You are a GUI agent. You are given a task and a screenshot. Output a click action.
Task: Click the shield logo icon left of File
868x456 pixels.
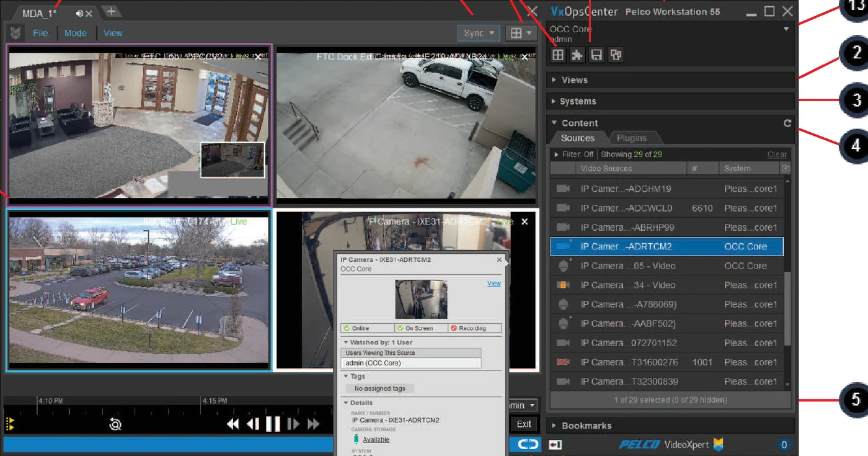tap(15, 33)
